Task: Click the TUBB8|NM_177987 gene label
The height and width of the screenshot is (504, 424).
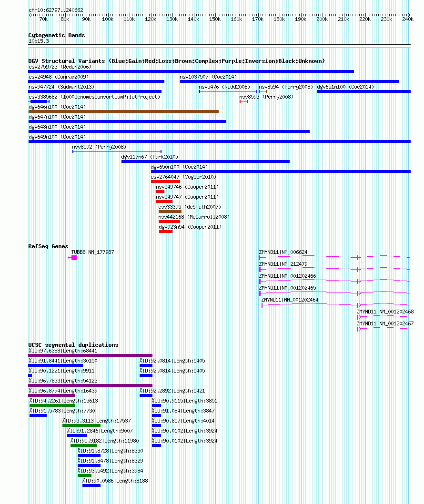Action: click(x=92, y=252)
